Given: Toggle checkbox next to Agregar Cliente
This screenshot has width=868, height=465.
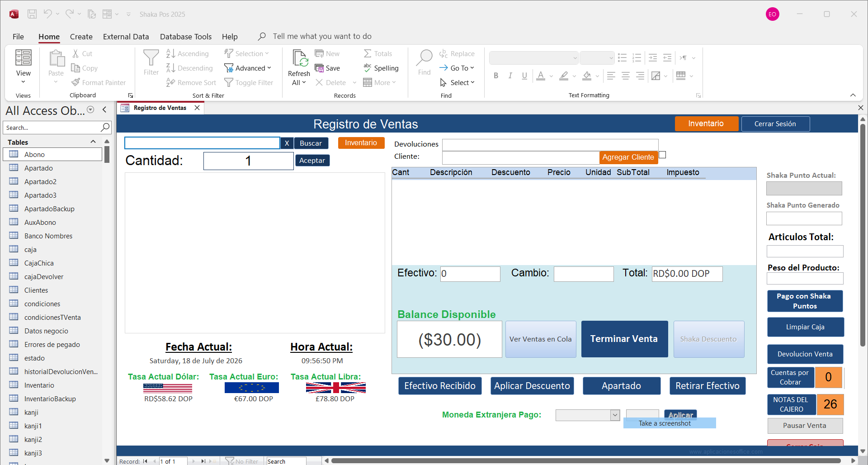Looking at the screenshot, I should click(x=663, y=155).
